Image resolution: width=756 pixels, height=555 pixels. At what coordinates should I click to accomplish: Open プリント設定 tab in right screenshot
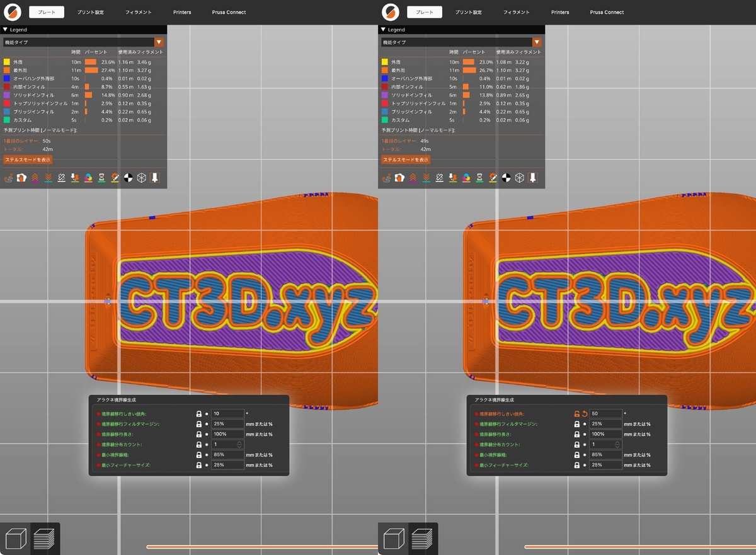pos(469,12)
